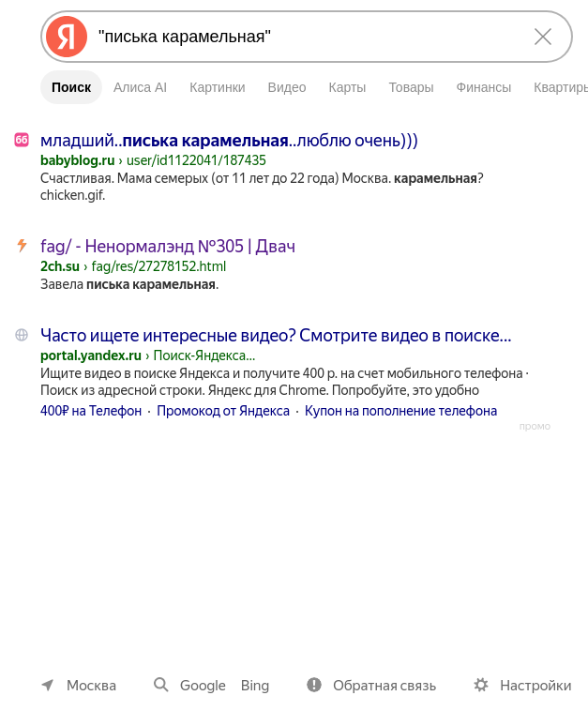Image resolution: width=588 pixels, height=726 pixels.
Task: Click the Yandex logo icon
Action: [67, 37]
